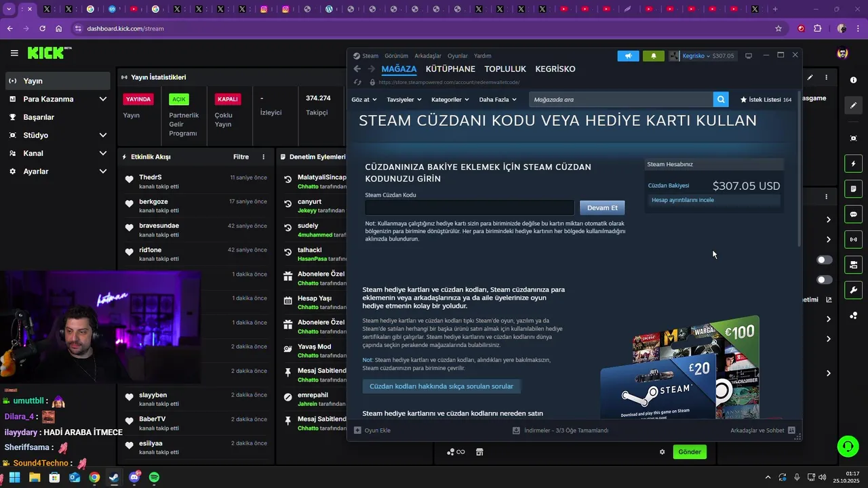Open Steam Big Picture mode icon
Viewport: 868px width, 488px height.
749,56
